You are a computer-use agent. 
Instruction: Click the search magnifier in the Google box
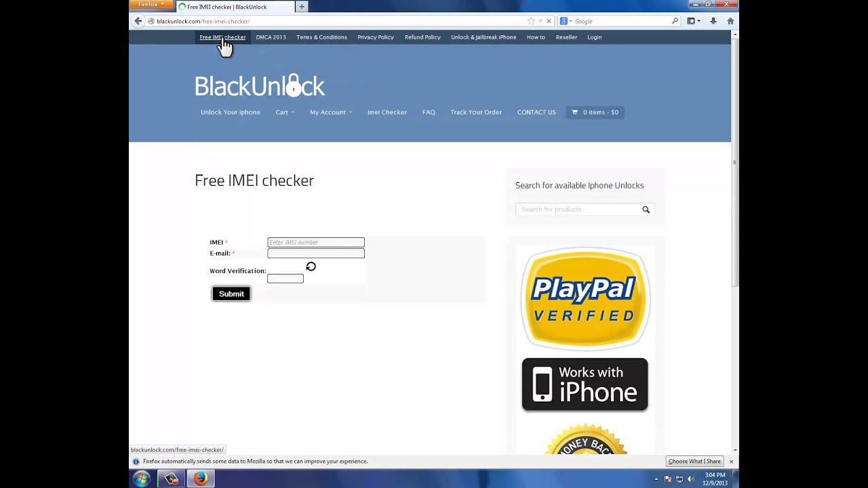pos(675,21)
